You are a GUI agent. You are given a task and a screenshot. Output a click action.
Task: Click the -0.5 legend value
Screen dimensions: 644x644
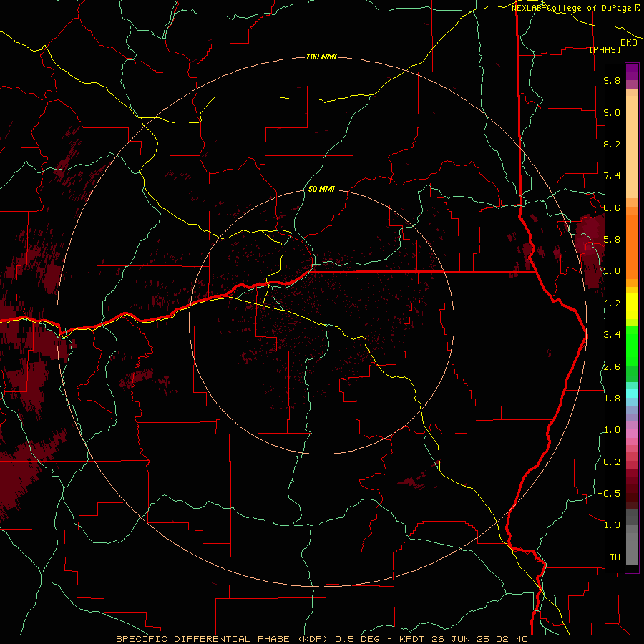point(609,494)
